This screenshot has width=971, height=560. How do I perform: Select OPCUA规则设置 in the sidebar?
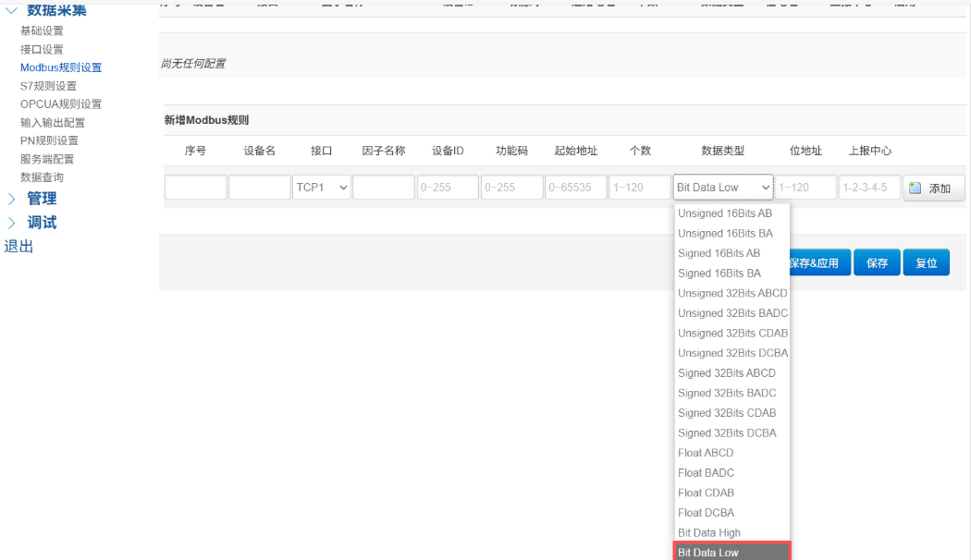48,103
